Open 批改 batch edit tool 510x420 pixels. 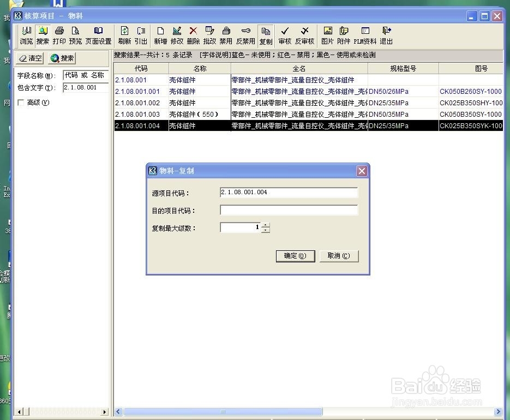tap(209, 35)
